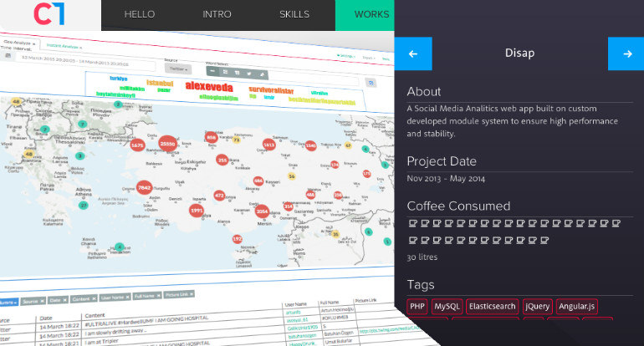644x346 pixels.
Task: Click the Disap project title
Action: 519,53
